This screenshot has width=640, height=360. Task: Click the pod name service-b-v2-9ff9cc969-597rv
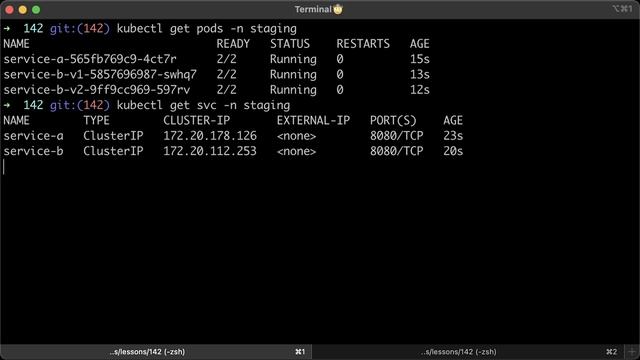[x=97, y=90]
